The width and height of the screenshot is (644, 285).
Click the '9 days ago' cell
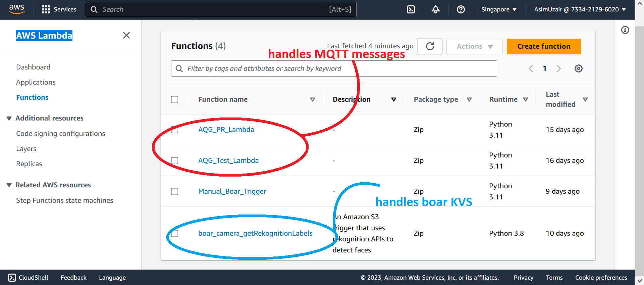562,191
